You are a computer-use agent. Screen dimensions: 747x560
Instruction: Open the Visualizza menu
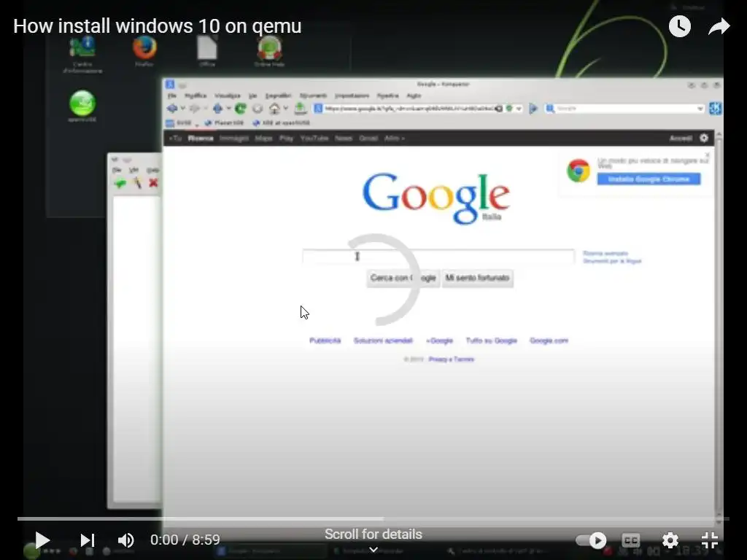(228, 96)
